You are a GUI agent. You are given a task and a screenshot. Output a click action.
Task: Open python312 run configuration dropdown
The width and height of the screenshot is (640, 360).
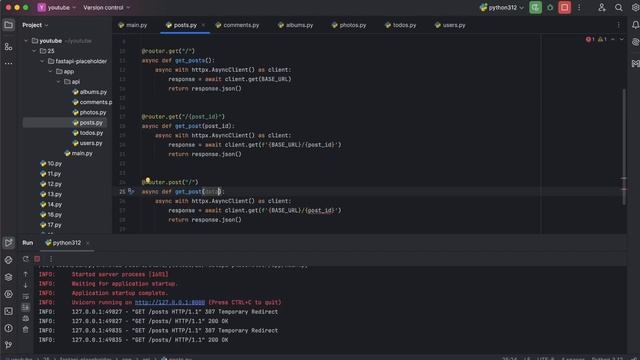tap(501, 7)
